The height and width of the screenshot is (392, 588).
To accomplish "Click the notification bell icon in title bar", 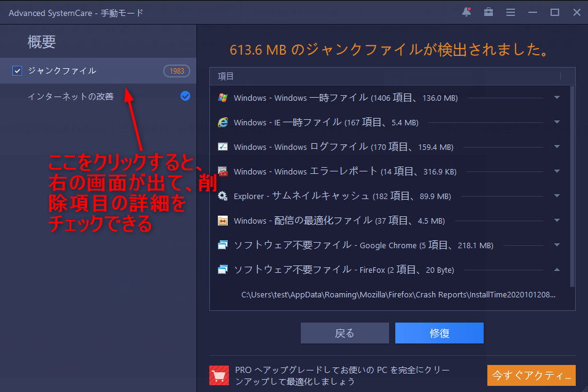I will [x=466, y=12].
